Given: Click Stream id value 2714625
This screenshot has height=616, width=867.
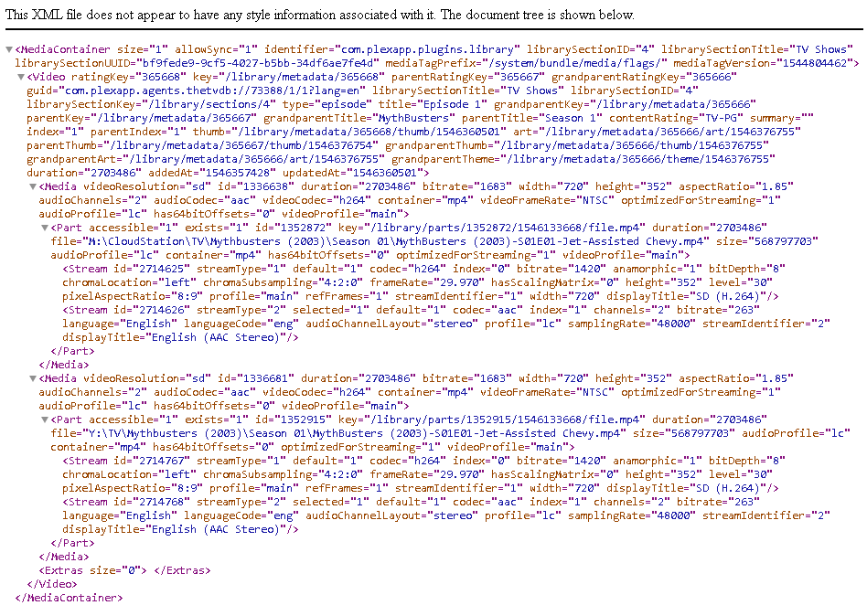Looking at the screenshot, I should click(162, 269).
